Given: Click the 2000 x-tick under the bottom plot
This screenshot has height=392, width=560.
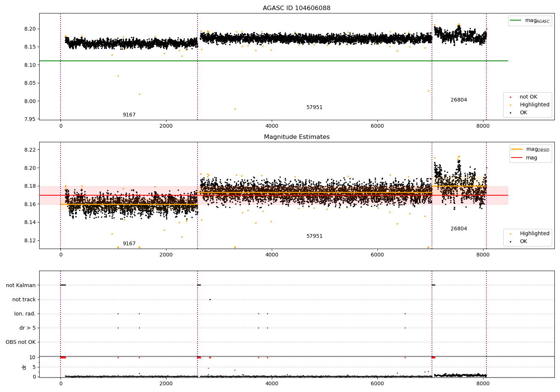Looking at the screenshot, I should pyautogui.click(x=166, y=383).
